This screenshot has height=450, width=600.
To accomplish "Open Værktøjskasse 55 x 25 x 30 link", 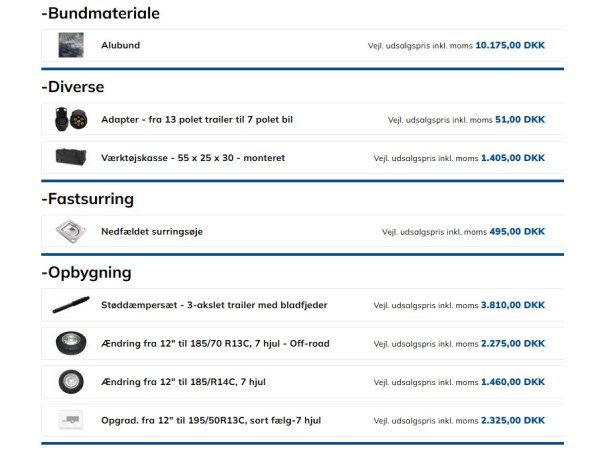I will pyautogui.click(x=192, y=158).
